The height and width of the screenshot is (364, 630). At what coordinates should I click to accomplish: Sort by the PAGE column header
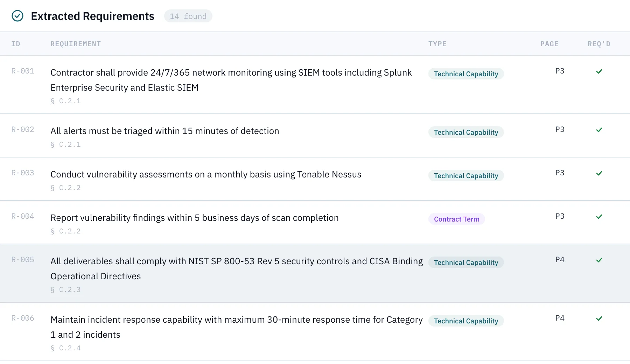pyautogui.click(x=549, y=44)
